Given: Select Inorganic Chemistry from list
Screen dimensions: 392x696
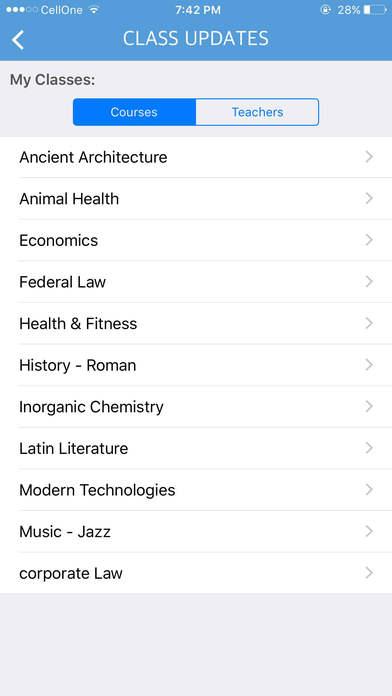Looking at the screenshot, I should (196, 407).
